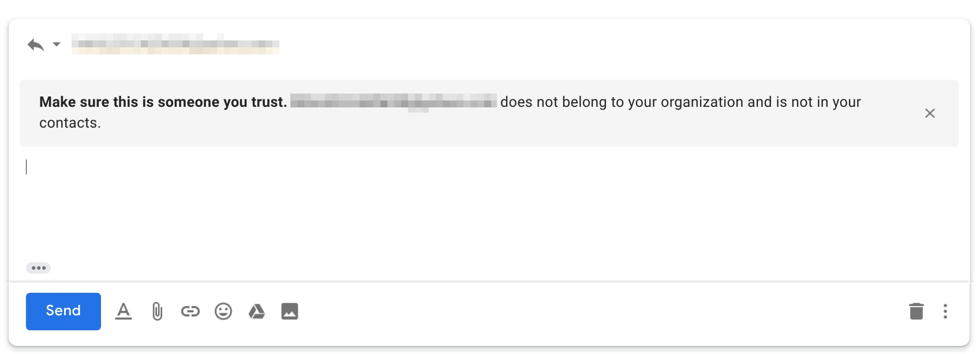Toggle formatting options underlined A icon
Viewport: 980px width, 354px height.
124,311
